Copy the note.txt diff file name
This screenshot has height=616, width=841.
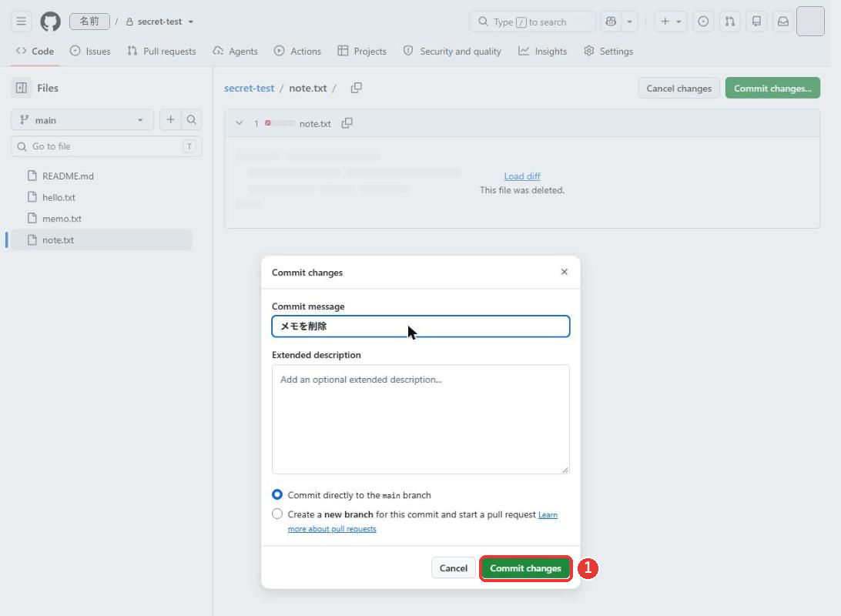pos(347,123)
